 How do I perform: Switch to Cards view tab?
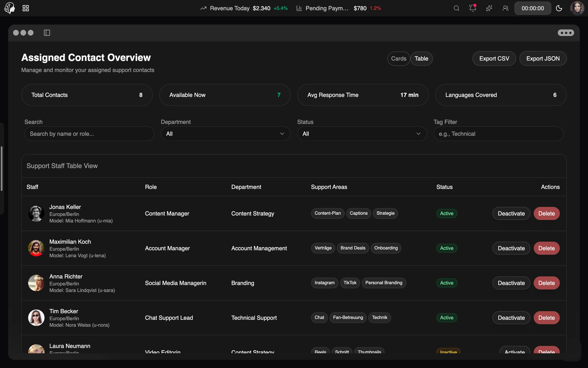click(x=399, y=59)
